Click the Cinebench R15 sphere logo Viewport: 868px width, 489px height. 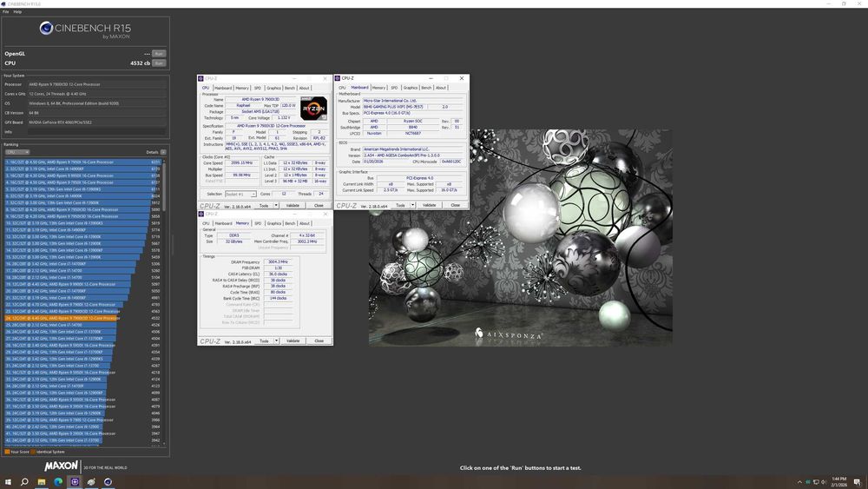[46, 28]
